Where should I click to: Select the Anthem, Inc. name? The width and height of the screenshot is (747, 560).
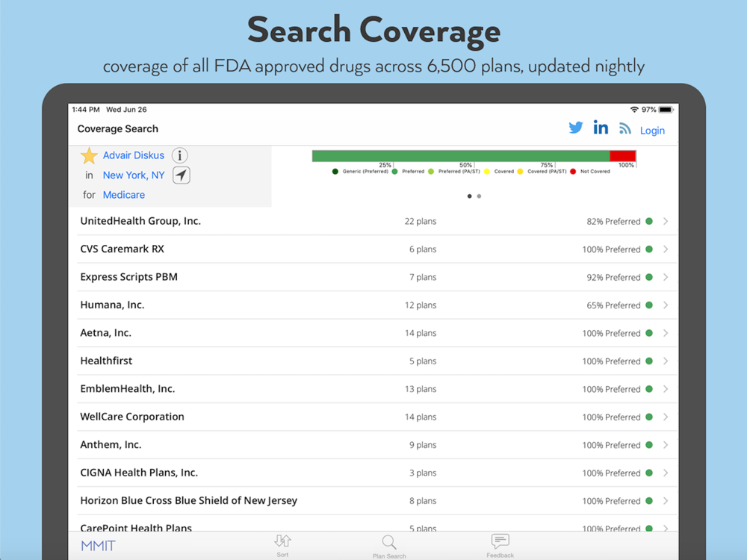[111, 445]
